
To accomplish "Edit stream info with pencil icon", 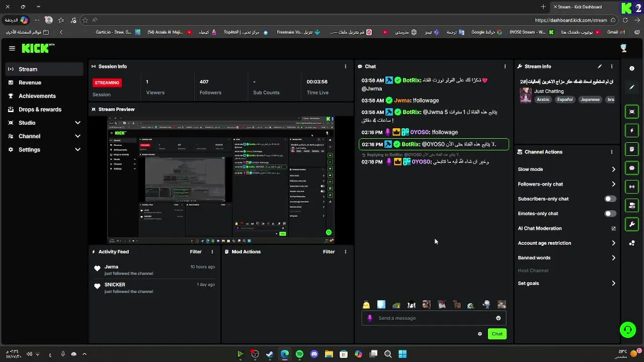I will [x=600, y=66].
